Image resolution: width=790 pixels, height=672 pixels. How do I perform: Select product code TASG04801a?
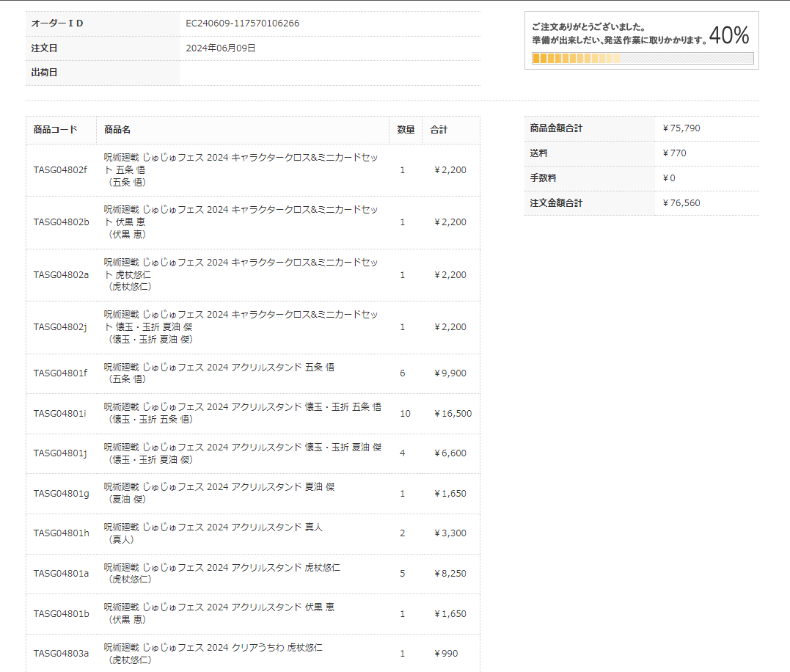pos(61,573)
